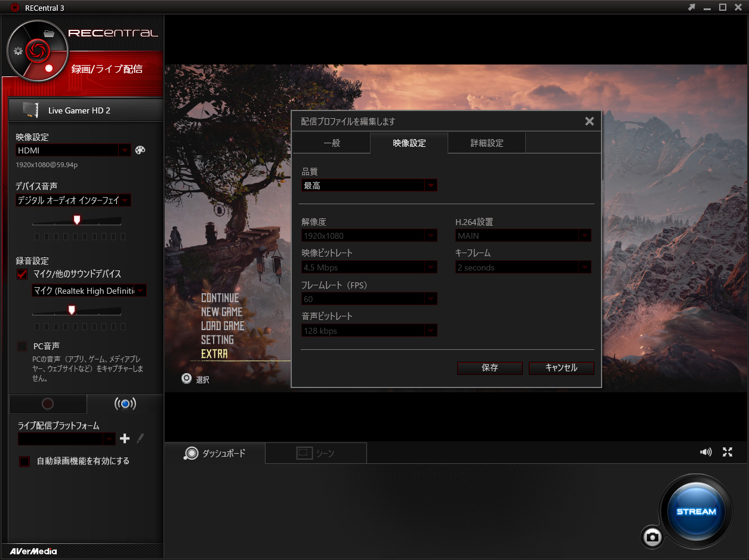
Task: Open the ダッシュボード tab
Action: click(215, 453)
